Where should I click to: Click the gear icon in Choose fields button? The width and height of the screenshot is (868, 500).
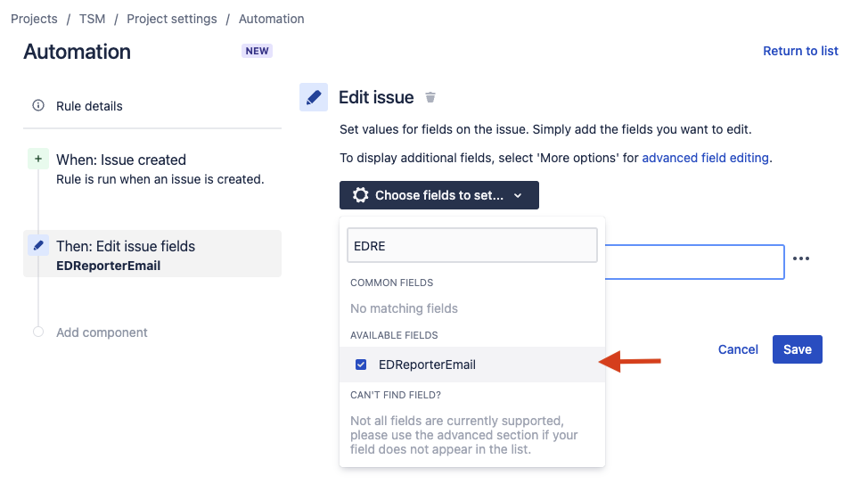(x=360, y=195)
